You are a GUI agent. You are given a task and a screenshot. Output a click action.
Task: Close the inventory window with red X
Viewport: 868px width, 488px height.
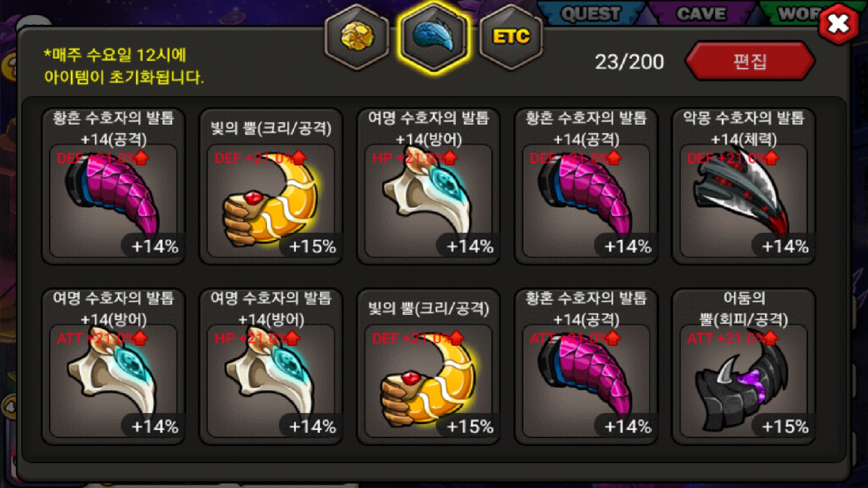pos(839,23)
